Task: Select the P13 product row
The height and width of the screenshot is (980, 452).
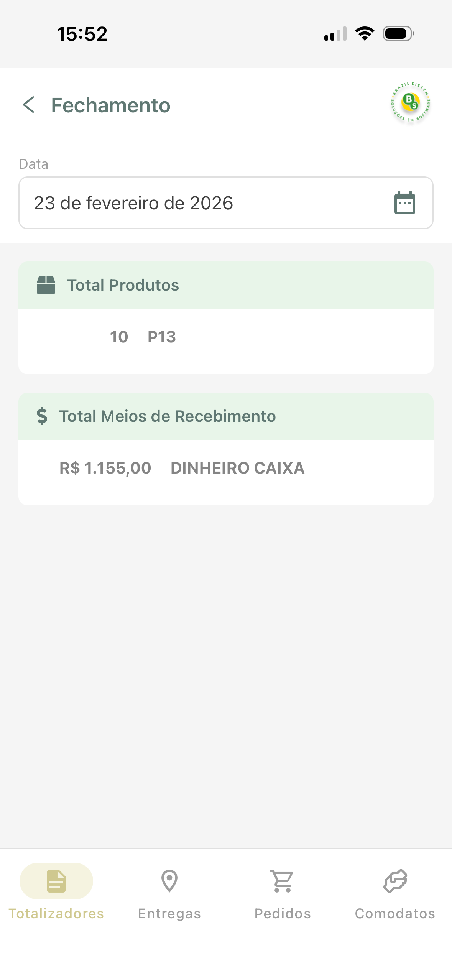Action: point(226,337)
